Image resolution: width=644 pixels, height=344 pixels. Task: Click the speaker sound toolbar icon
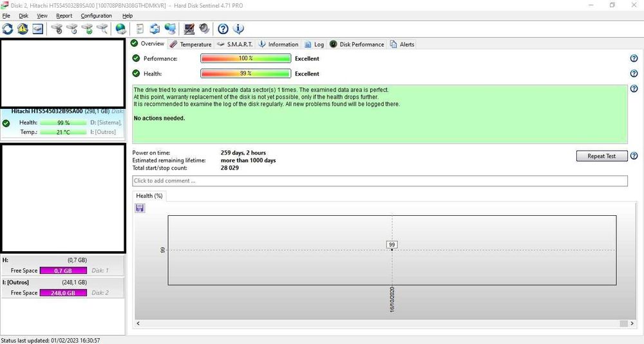tap(204, 29)
